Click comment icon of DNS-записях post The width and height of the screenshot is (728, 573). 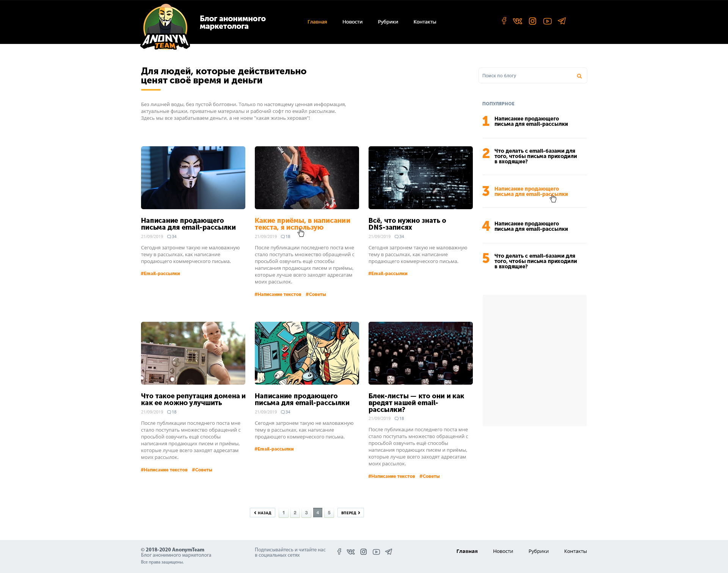[x=396, y=236]
